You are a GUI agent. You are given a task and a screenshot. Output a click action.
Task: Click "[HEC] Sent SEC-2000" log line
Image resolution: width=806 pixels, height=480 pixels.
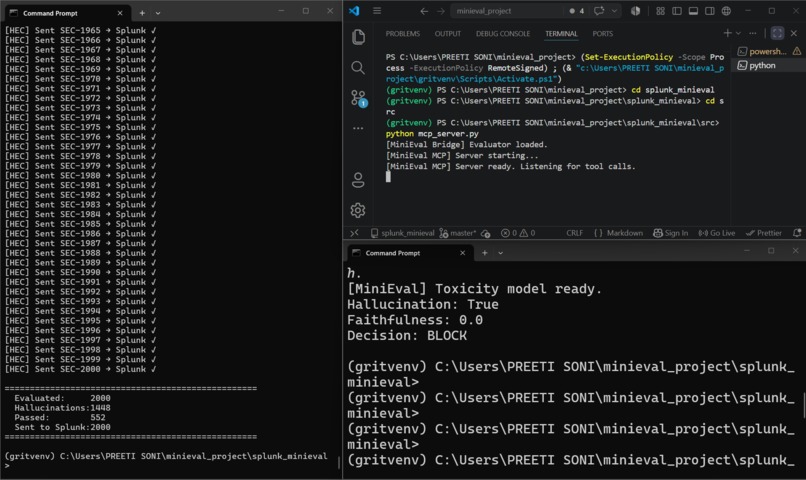[80, 369]
